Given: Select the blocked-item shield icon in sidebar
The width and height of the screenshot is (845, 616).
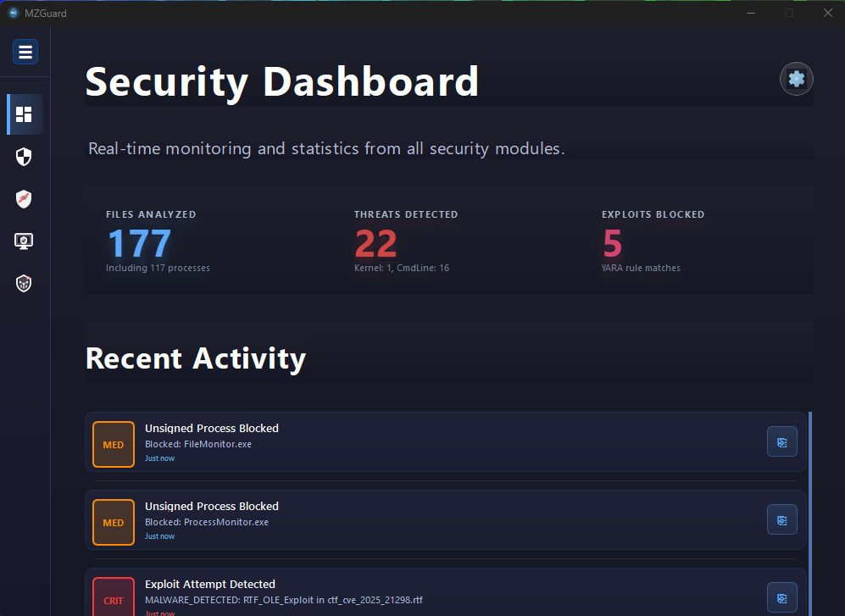Looking at the screenshot, I should click(x=24, y=198).
